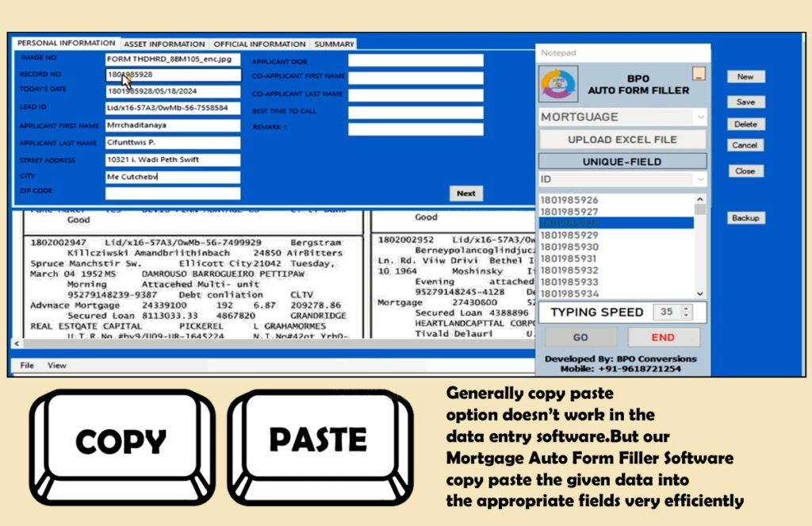Click the BPO Auto Form Filler logo icon

(559, 84)
